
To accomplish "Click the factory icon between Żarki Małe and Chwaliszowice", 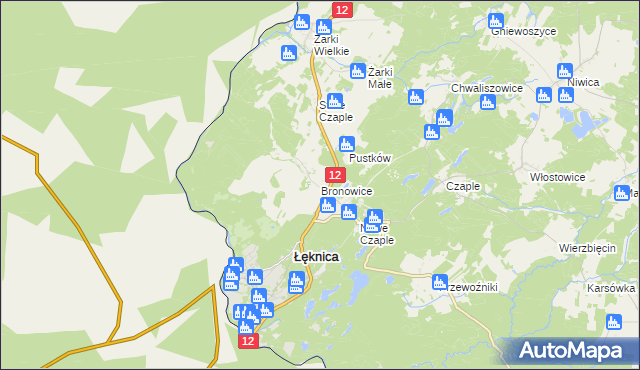I will (416, 97).
